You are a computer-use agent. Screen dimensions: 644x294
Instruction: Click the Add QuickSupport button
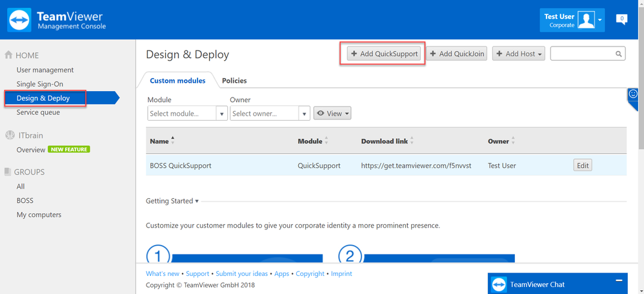384,54
